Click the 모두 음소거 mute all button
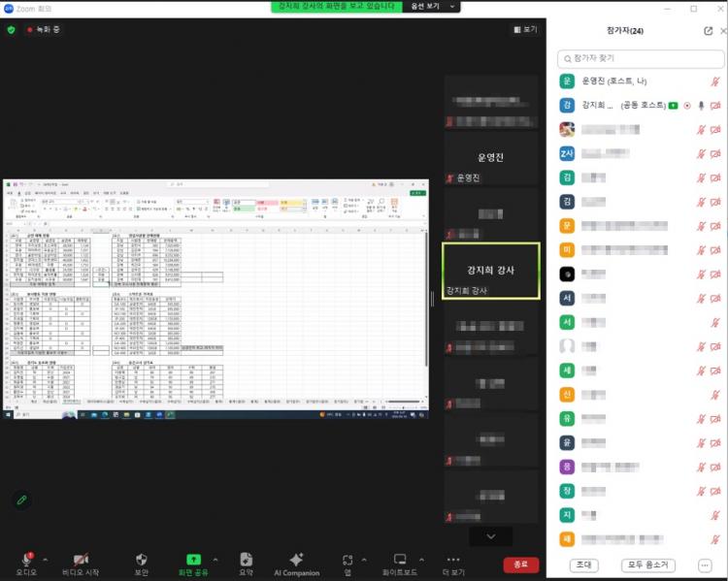The image size is (728, 581). [x=648, y=565]
